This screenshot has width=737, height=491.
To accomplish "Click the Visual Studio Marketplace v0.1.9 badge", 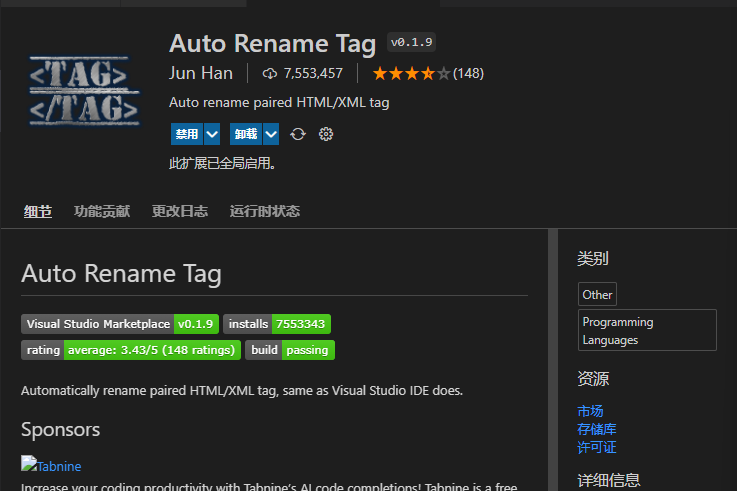I will point(120,324).
